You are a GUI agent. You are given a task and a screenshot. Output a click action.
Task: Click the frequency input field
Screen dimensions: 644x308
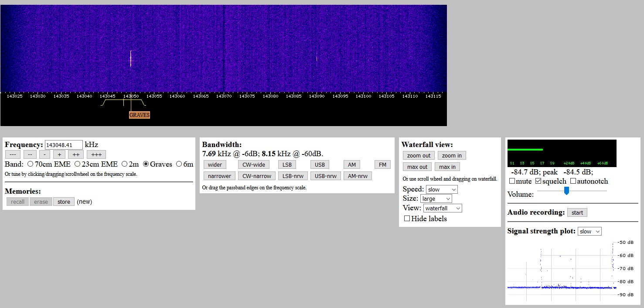point(64,145)
